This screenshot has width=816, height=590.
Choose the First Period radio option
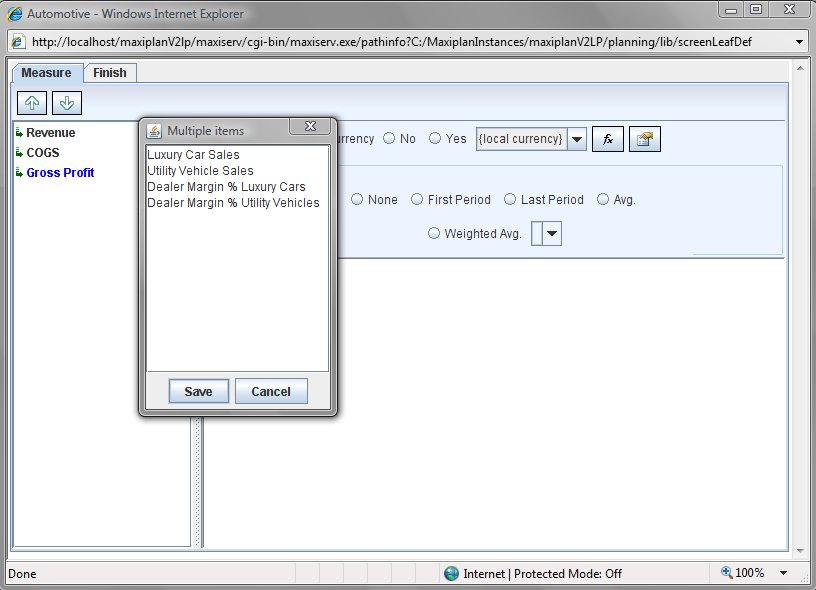click(x=418, y=200)
